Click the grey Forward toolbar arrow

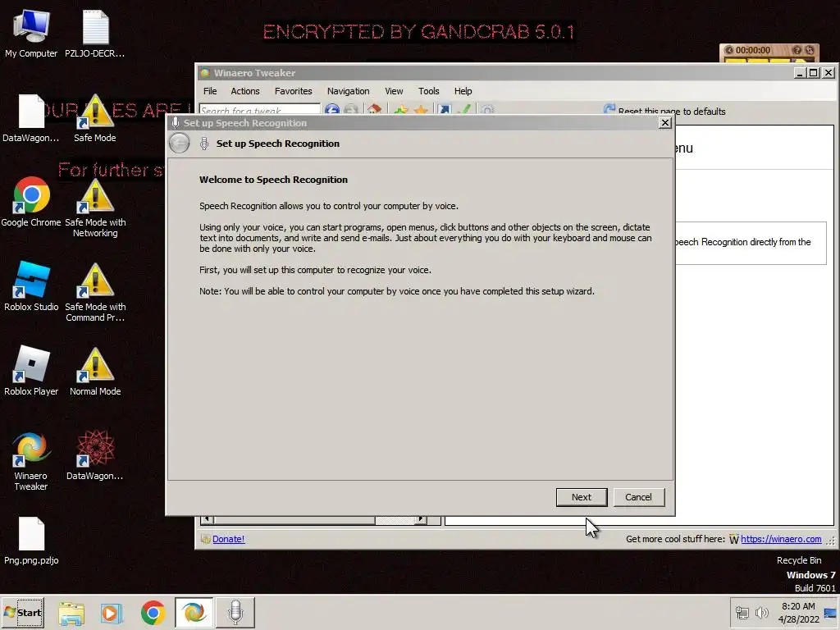coord(351,110)
